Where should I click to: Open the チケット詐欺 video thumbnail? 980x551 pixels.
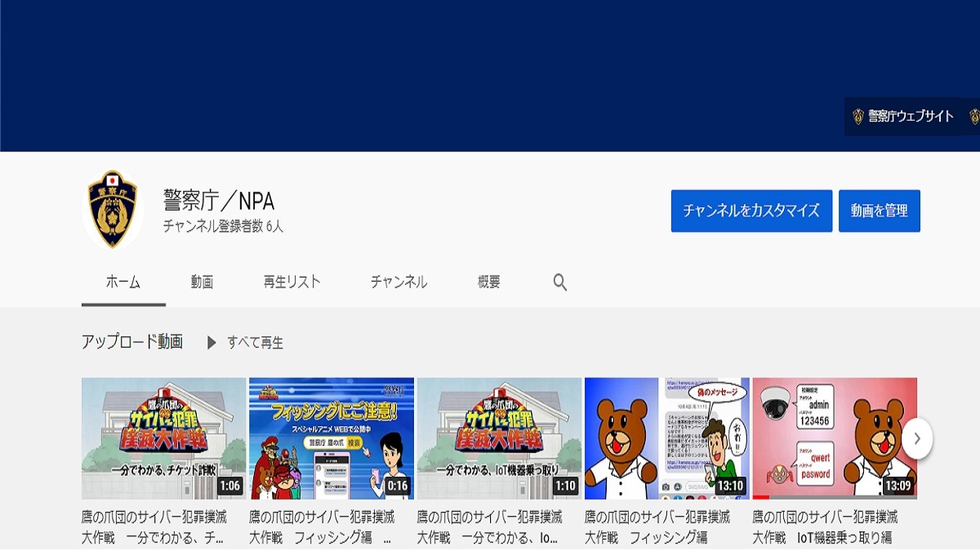(164, 438)
